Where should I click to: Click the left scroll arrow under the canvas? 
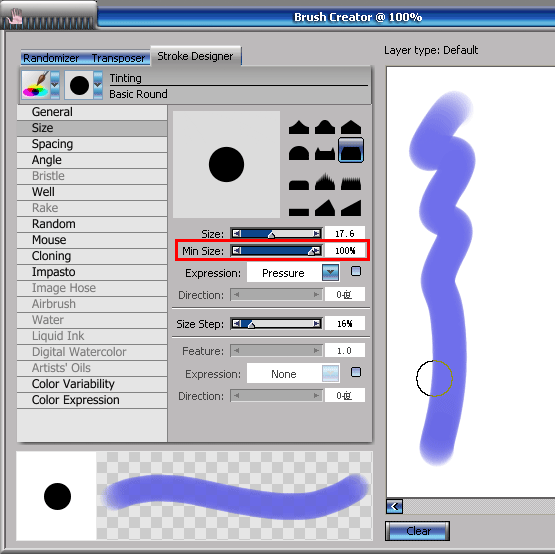[x=395, y=506]
